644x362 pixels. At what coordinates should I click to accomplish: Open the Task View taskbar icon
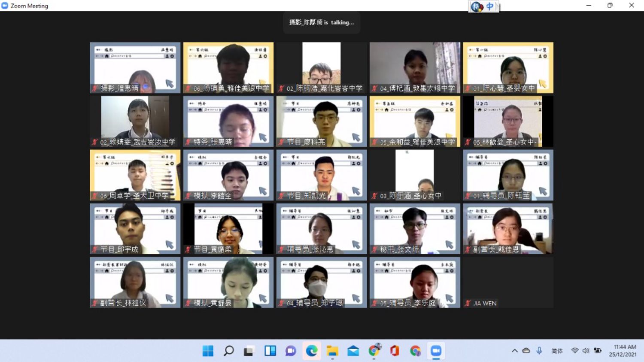(249, 351)
